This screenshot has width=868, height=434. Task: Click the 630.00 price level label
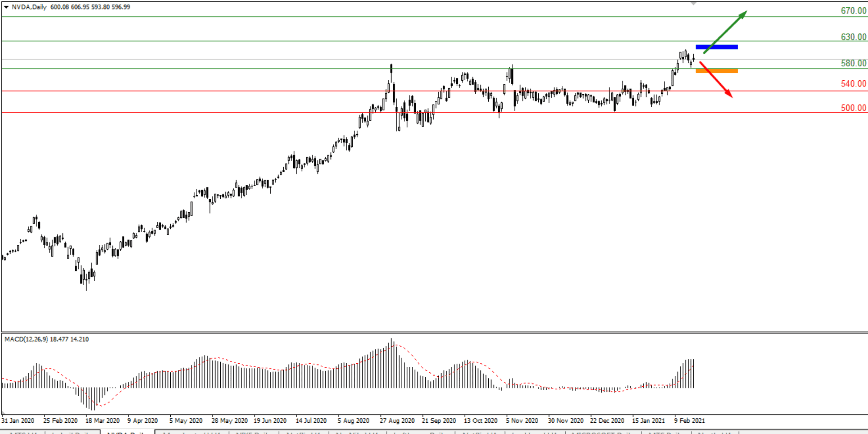(x=853, y=37)
